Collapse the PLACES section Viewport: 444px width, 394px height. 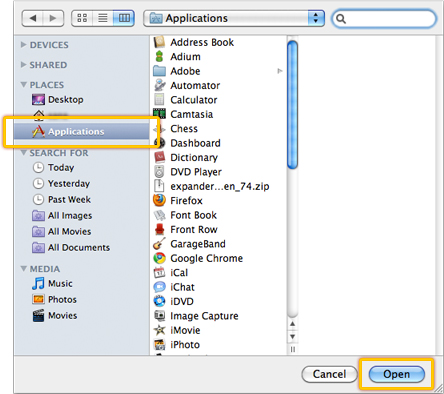(x=23, y=85)
